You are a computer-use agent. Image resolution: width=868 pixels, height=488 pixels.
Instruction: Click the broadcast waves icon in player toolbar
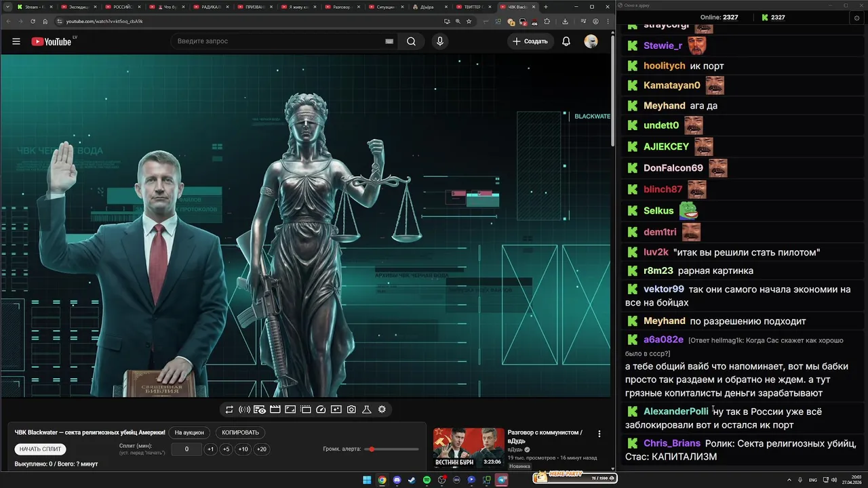pyautogui.click(x=244, y=409)
